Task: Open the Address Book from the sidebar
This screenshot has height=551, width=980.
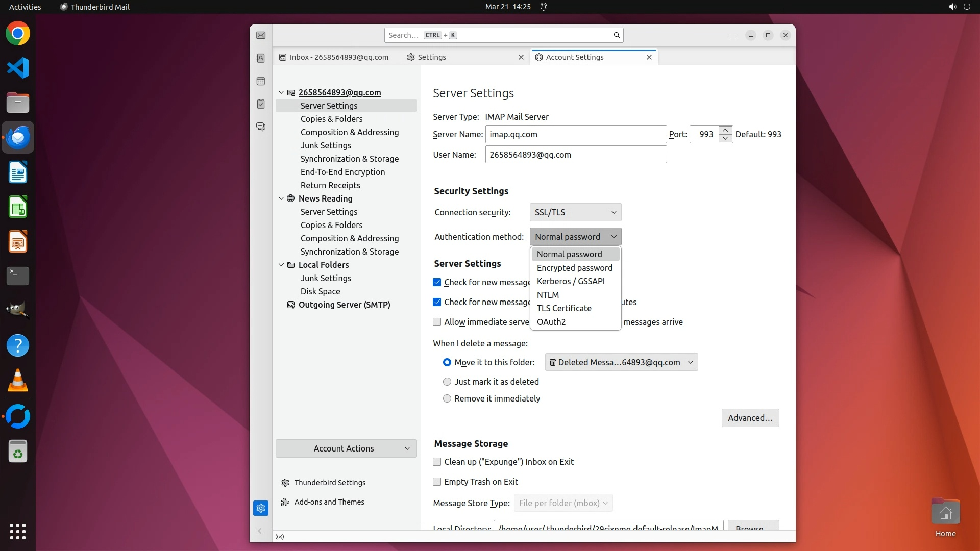Action: pos(261,58)
